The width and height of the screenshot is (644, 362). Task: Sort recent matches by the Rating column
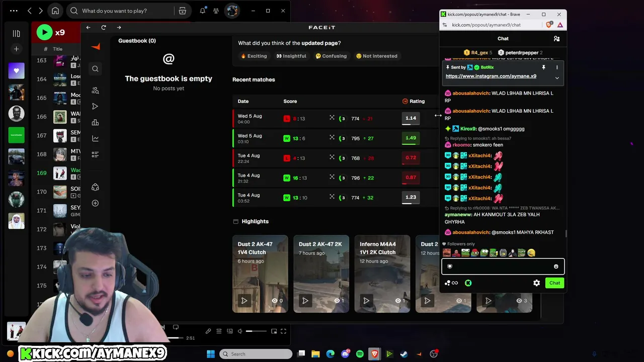414,101
